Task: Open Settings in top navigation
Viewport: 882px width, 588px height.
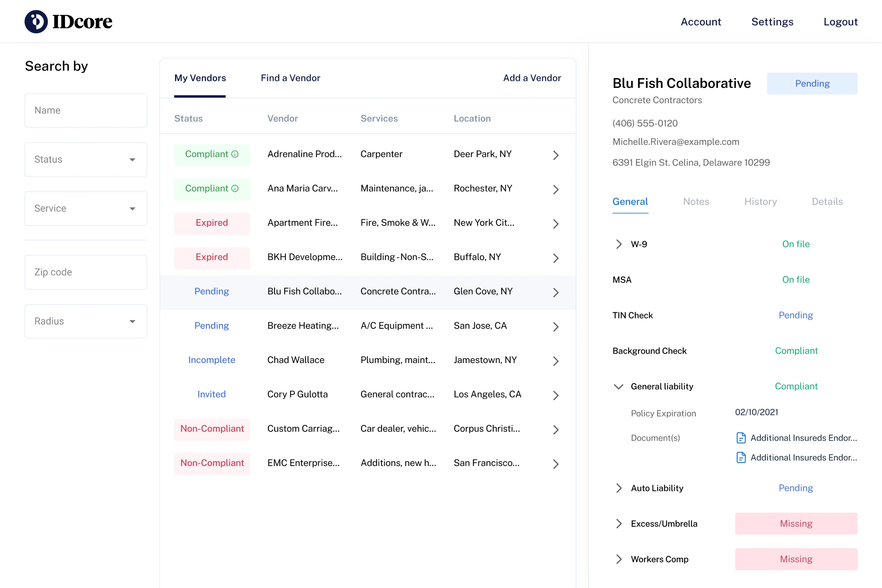Action: point(772,22)
